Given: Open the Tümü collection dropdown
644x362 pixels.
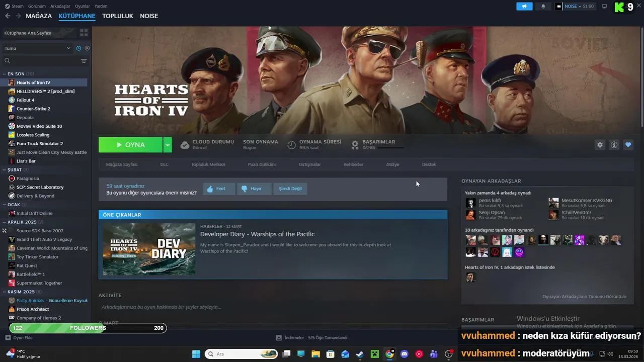Looking at the screenshot, I should (37, 48).
